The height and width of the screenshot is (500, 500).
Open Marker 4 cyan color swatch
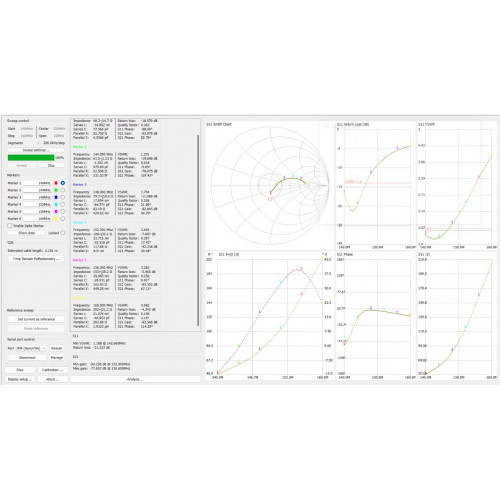pos(56,204)
